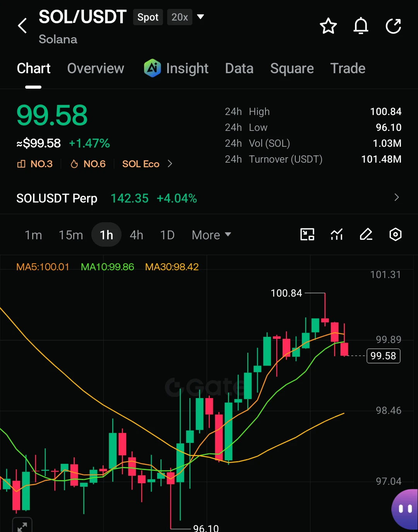Tap the picture-in-picture chart icon

pos(307,234)
